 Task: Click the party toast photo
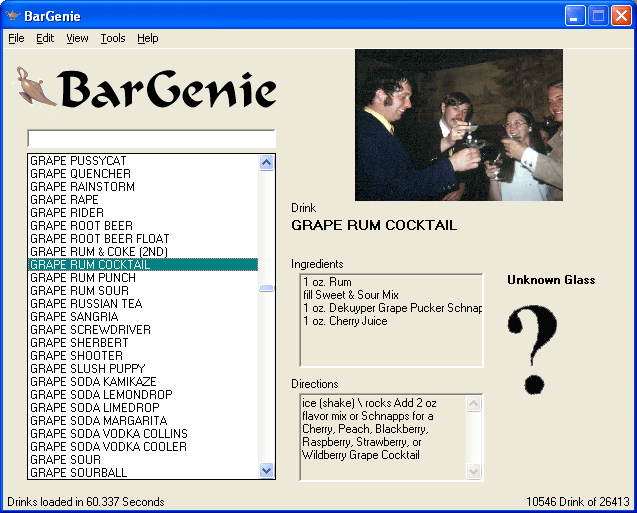(459, 125)
